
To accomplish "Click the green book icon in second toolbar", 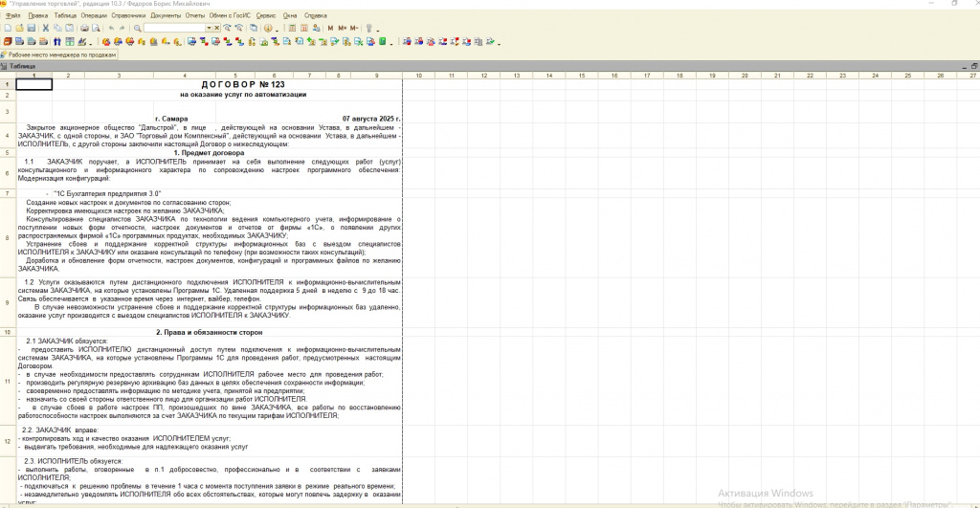I will click(383, 42).
